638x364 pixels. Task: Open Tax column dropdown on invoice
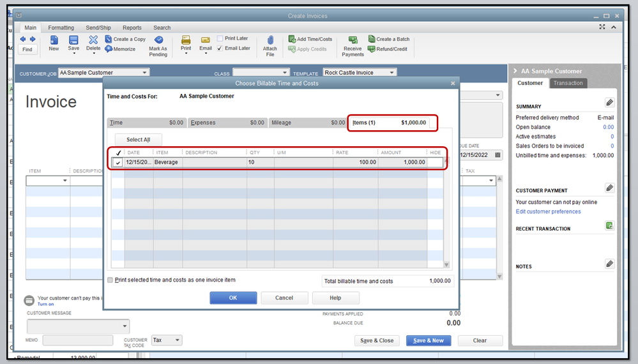pyautogui.click(x=490, y=181)
